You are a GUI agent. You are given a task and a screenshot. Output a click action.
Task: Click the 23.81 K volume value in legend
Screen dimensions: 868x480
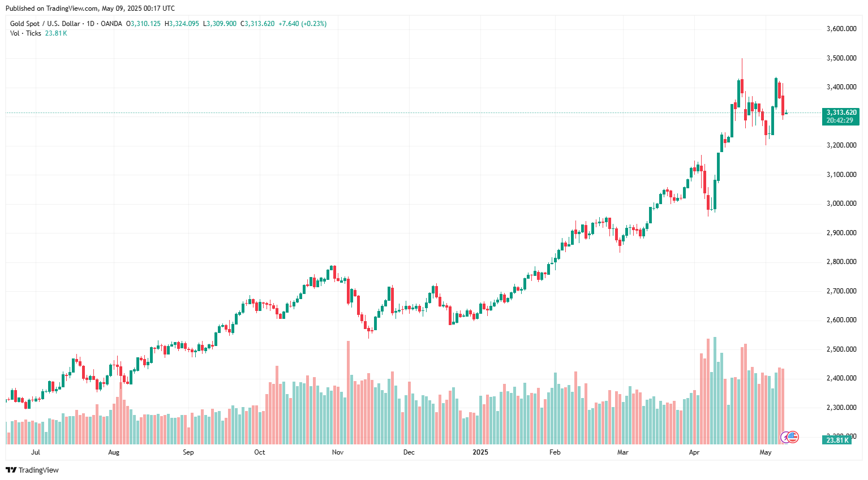[56, 33]
